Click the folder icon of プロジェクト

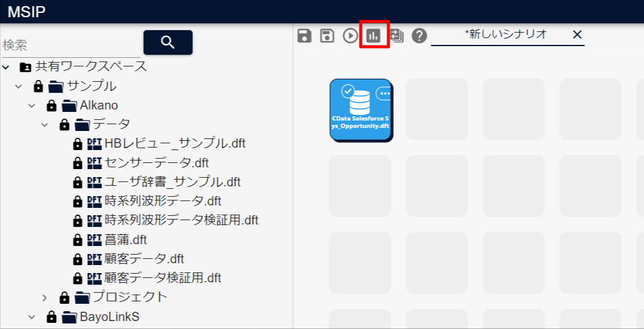tap(82, 298)
